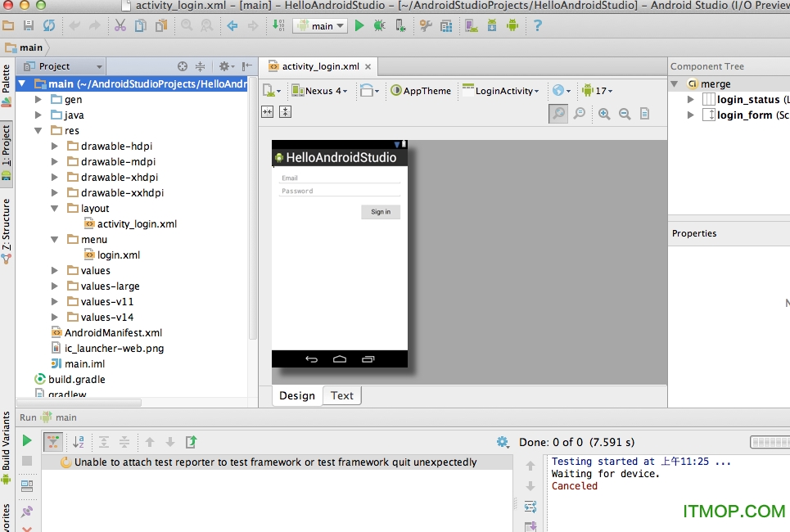Click the sort alphabetically icon in Run panel
Image resolution: width=790 pixels, height=532 pixels.
pyautogui.click(x=78, y=442)
